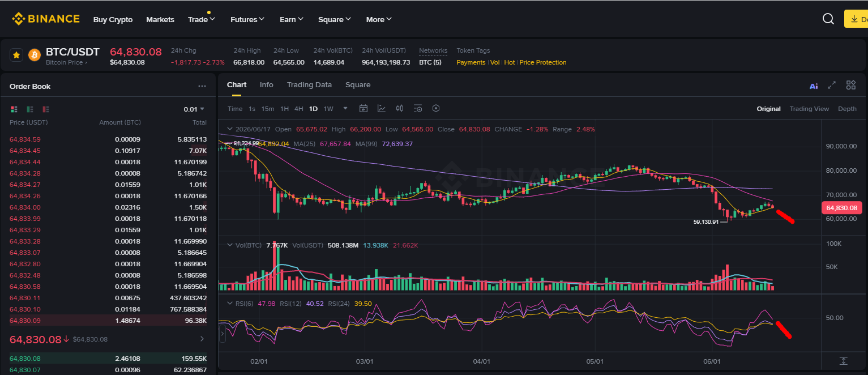Switch to the Chart tab
The image size is (868, 375).
[237, 84]
